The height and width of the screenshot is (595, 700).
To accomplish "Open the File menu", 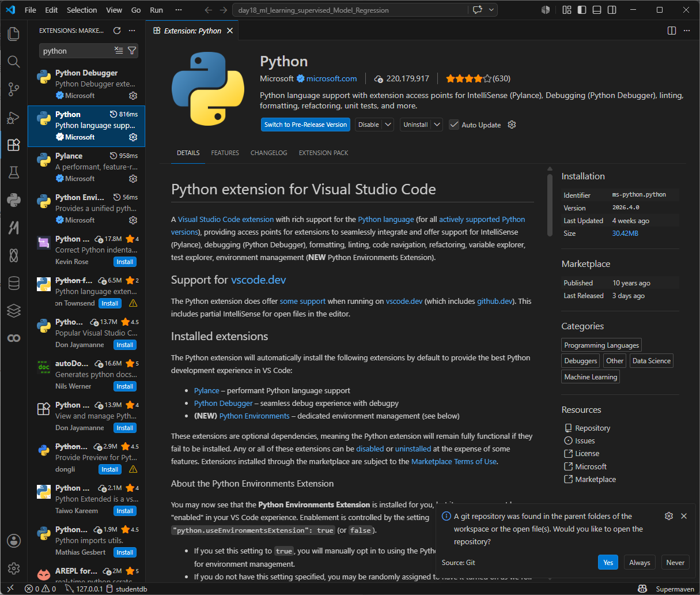I will 31,10.
